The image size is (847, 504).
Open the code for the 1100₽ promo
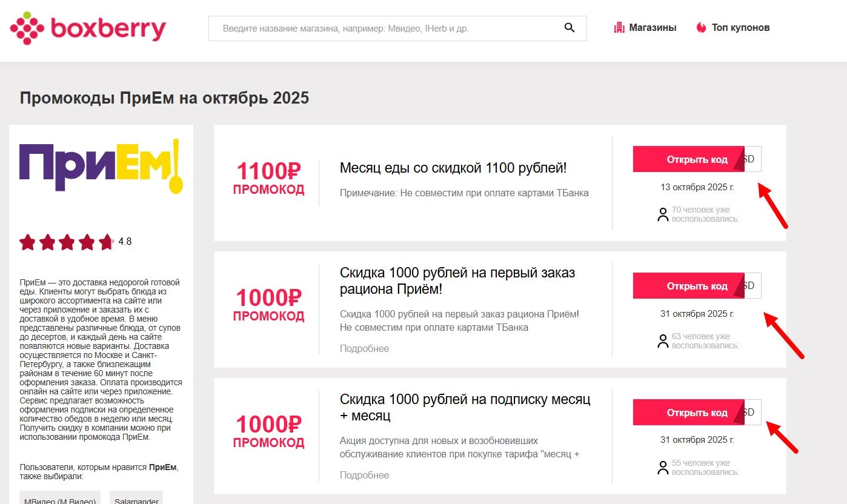[697, 159]
